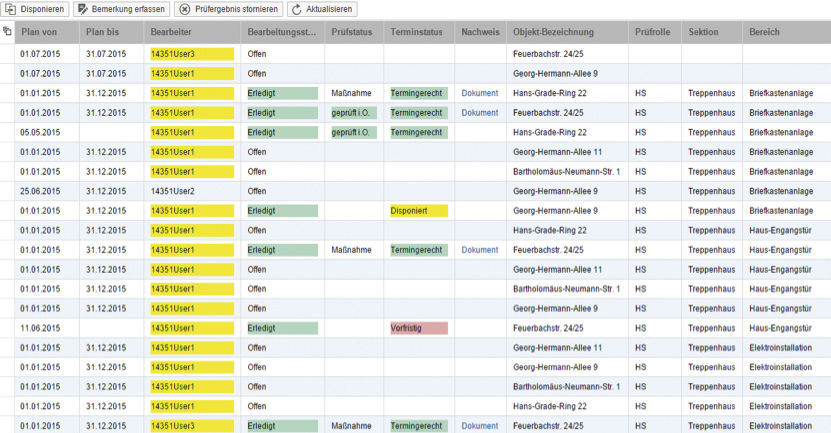Screen dimensions: 831x433
Task: Click the yellow Disponiert status cell
Action: click(x=418, y=211)
